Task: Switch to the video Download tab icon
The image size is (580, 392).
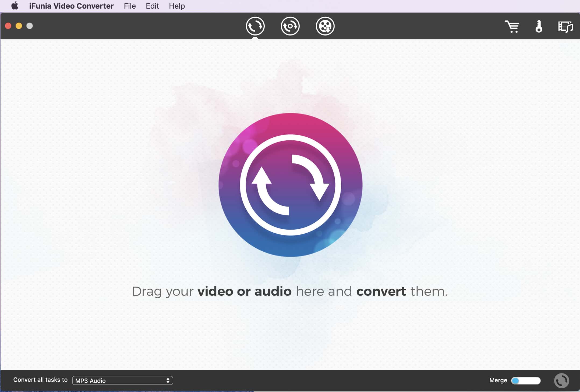Action: [325, 26]
